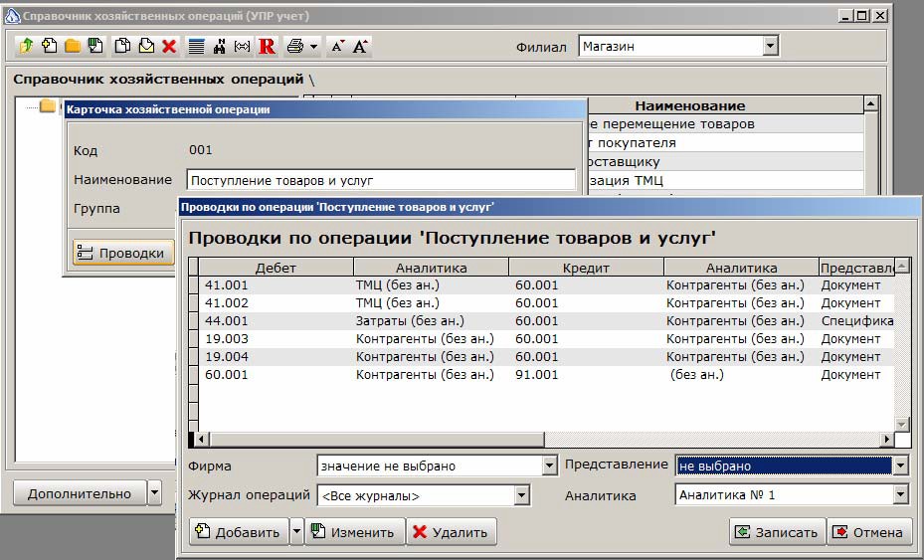Click the increase font size icon
Screen dimensions: 924x560
click(x=361, y=46)
